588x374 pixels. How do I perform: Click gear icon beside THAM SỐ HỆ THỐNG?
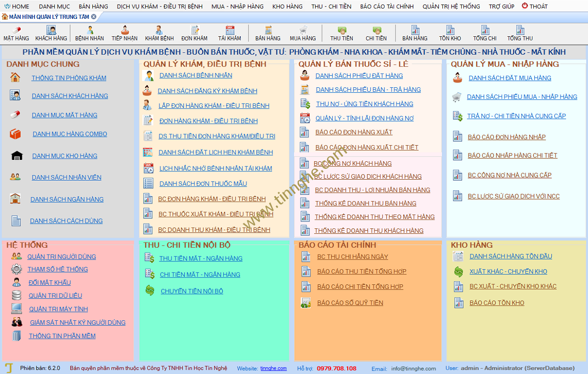[17, 269]
